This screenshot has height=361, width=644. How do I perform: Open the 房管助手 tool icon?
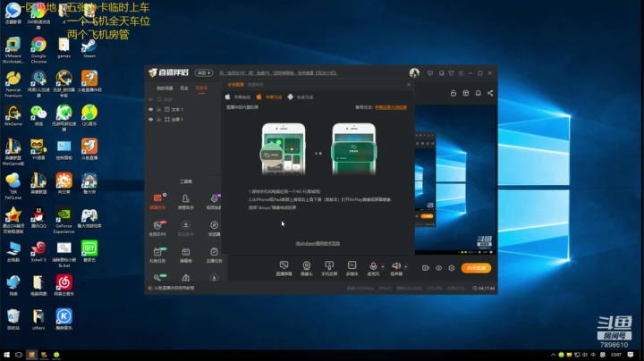186,202
